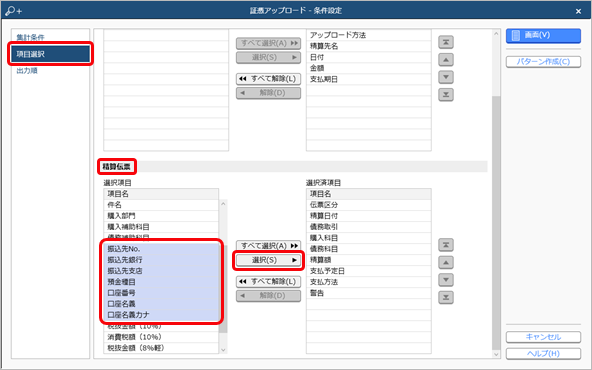Click すべて解除(L) next to アップロード方法 list
Screen dimensions: 592x370
pyautogui.click(x=268, y=79)
